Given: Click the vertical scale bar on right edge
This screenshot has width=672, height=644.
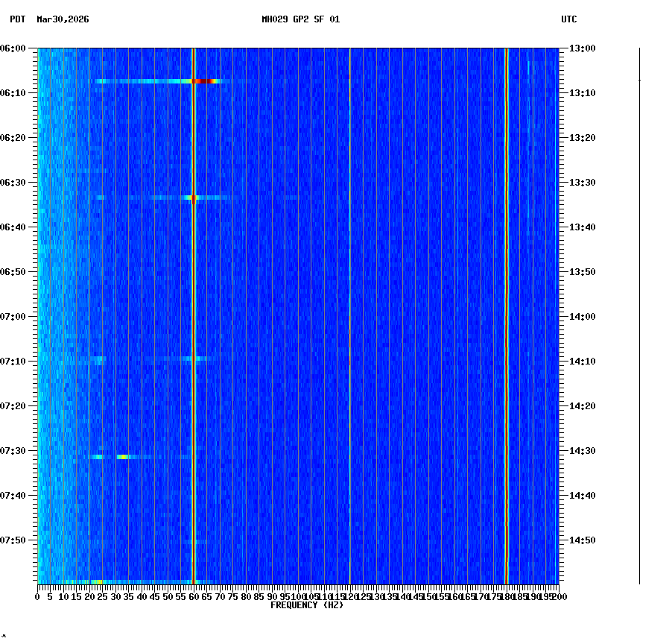Looking at the screenshot, I should coord(638,313).
